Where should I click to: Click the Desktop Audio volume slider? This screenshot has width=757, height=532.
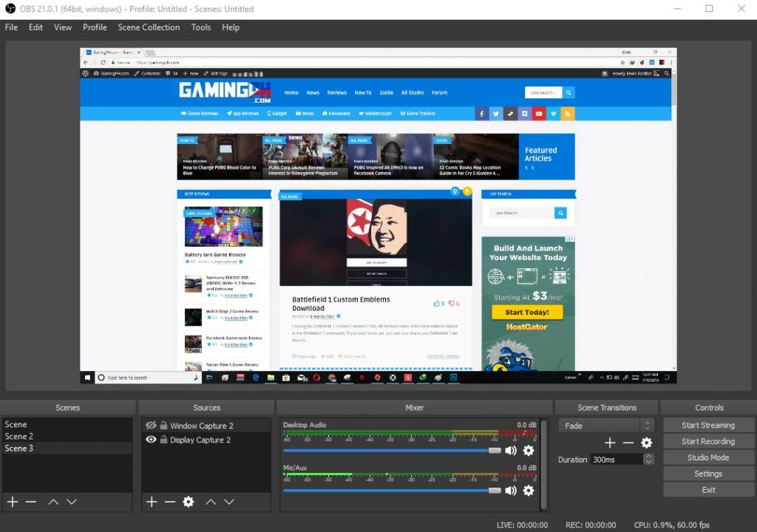[392, 451]
